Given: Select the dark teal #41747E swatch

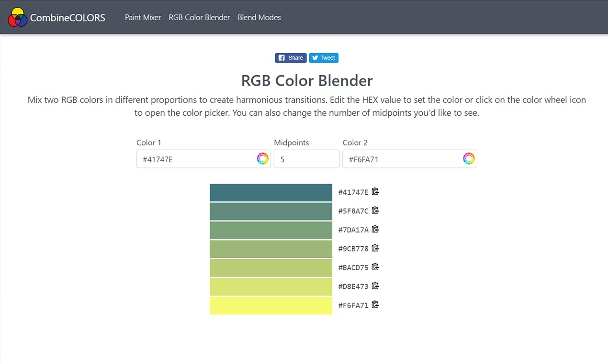Looking at the screenshot, I should [271, 192].
